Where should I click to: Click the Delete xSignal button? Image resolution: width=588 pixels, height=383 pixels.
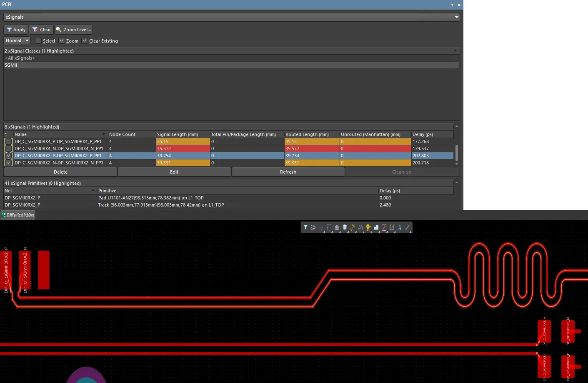tap(60, 172)
